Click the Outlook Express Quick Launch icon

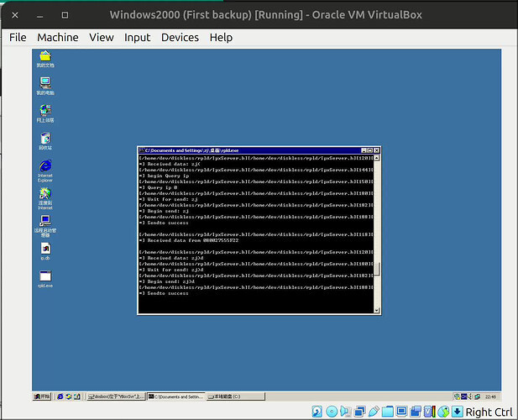coord(68,396)
